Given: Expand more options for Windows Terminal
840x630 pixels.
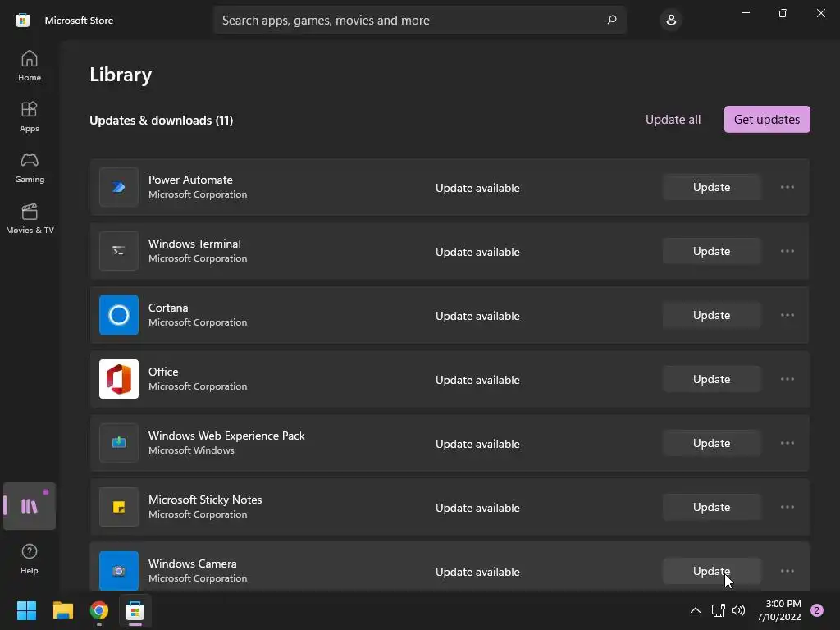Looking at the screenshot, I should [787, 251].
